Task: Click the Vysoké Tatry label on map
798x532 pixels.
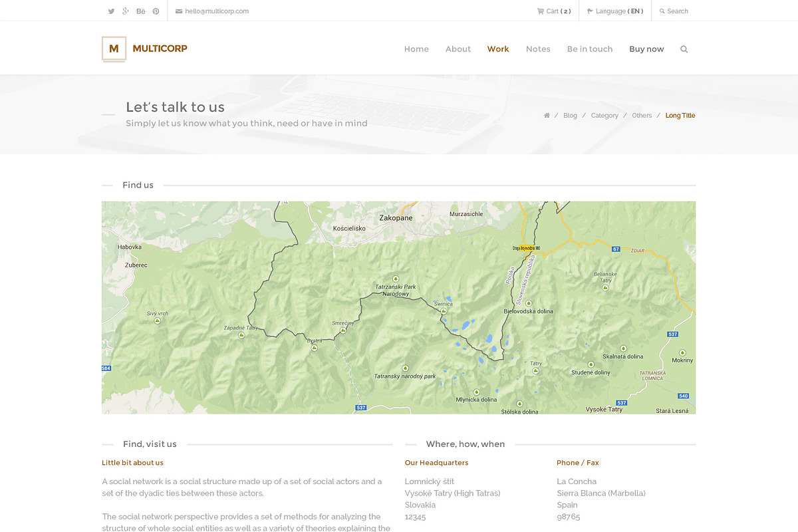Action: click(604, 410)
